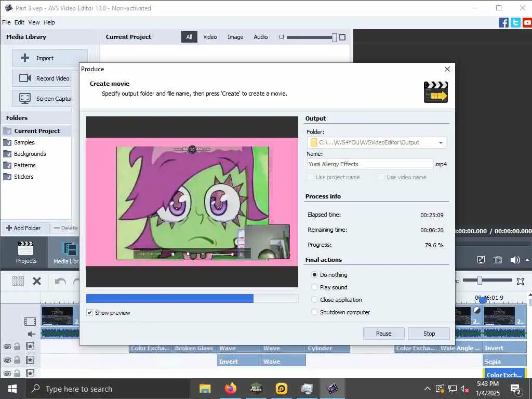Click the split clip icon on timeline toolbar

tap(18, 281)
